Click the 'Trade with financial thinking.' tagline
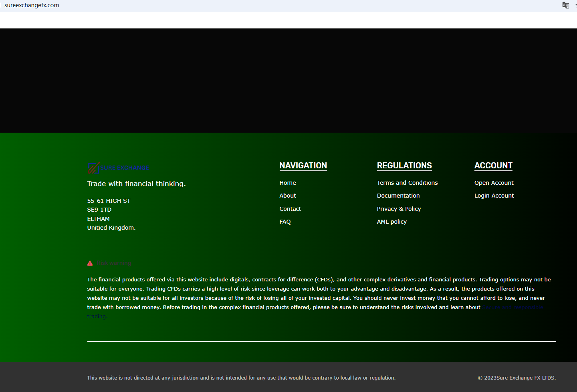Screen dimensions: 577x392 pos(137,184)
